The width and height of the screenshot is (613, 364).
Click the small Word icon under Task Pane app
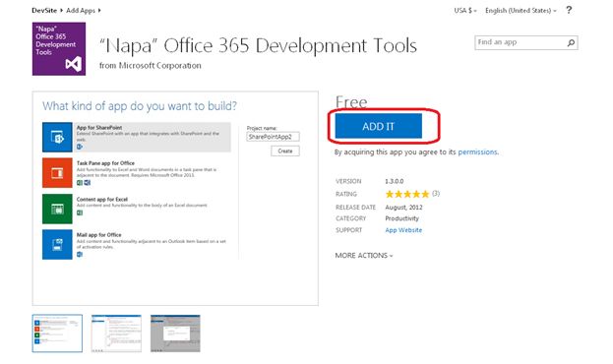(x=88, y=183)
